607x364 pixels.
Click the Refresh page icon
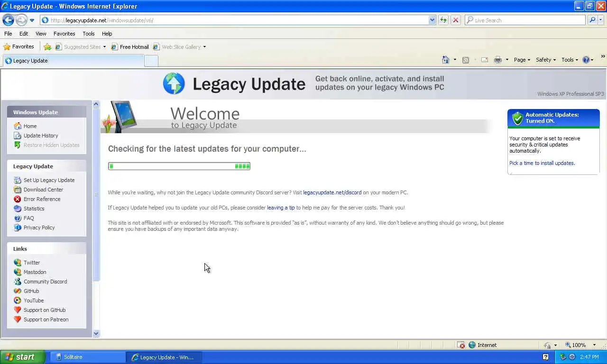(443, 20)
